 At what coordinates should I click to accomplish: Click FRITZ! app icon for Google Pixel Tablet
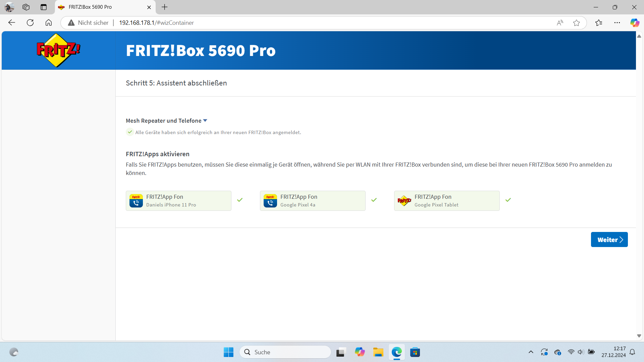(x=404, y=201)
